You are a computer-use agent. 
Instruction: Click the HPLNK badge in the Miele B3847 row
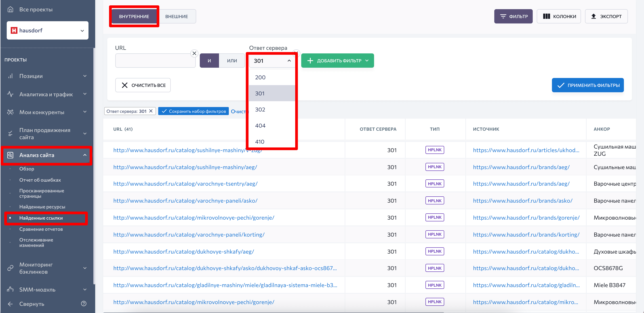point(434,285)
